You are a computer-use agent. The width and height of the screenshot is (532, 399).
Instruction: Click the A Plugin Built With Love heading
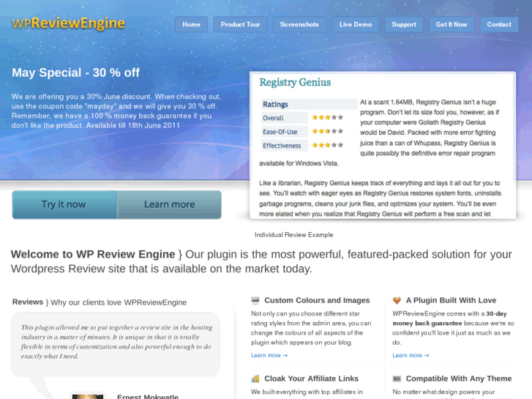pos(451,300)
